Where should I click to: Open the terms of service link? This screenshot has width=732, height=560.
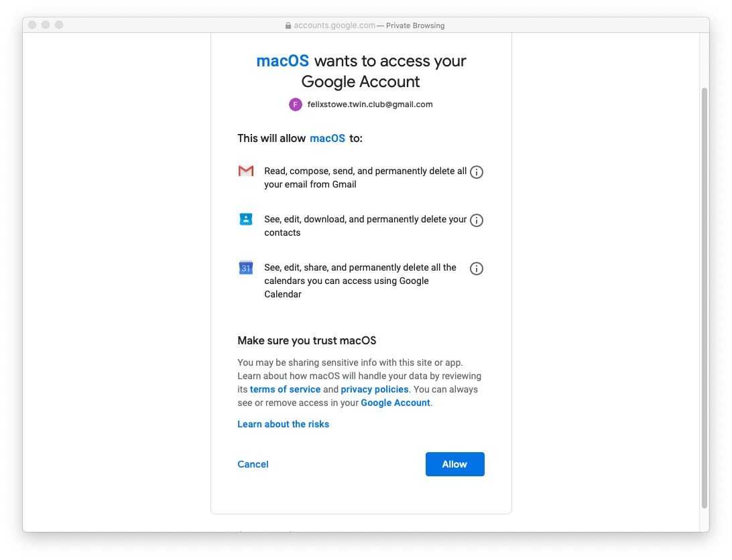(285, 389)
